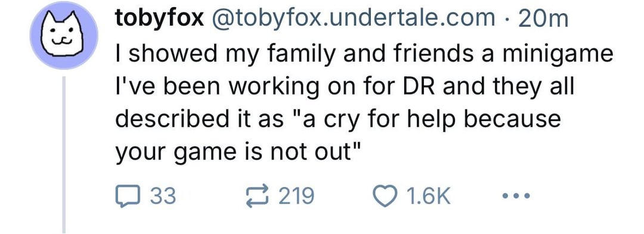Click the reply count 33
The width and height of the screenshot is (644, 234).
coord(163,196)
